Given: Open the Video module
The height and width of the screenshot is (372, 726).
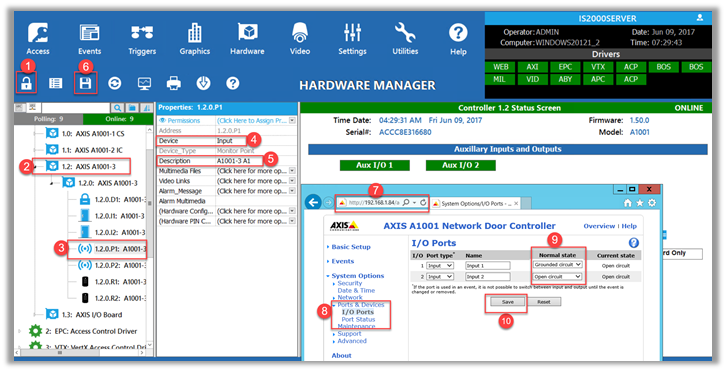Looking at the screenshot, I should 300,39.
